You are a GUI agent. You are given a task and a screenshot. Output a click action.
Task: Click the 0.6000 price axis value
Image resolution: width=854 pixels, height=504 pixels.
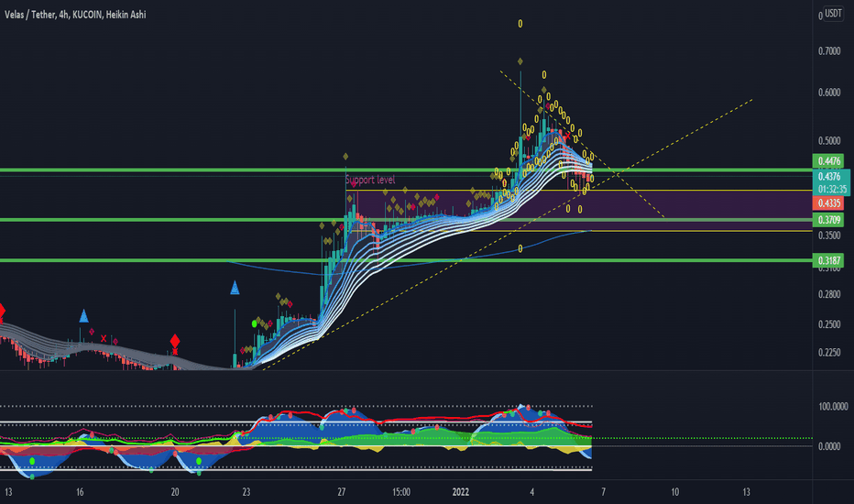(x=829, y=93)
